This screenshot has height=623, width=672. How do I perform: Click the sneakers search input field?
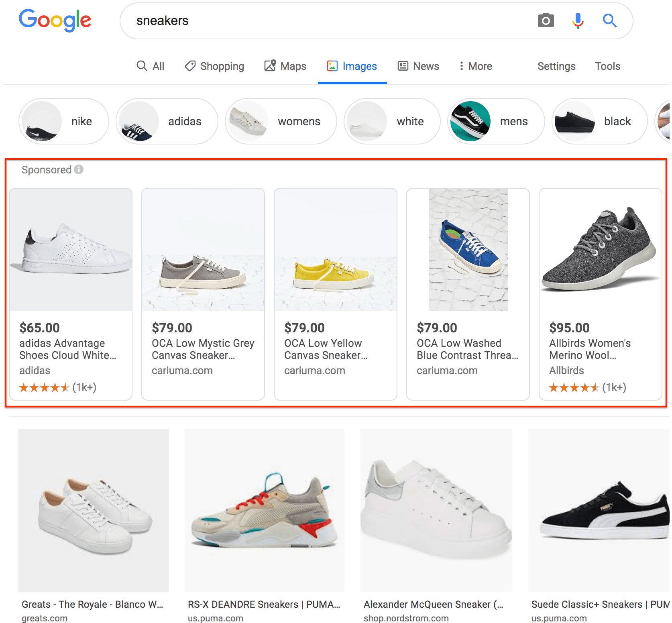point(321,21)
